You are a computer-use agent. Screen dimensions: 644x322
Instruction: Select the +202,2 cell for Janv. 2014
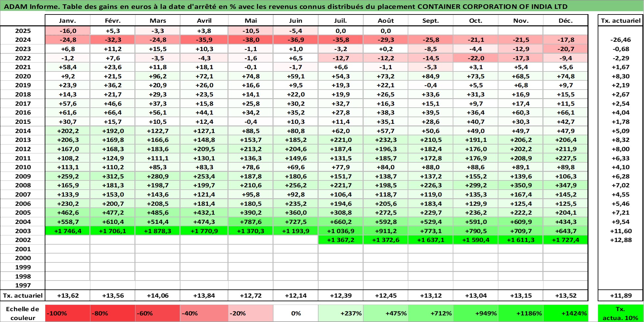pyautogui.click(x=67, y=131)
